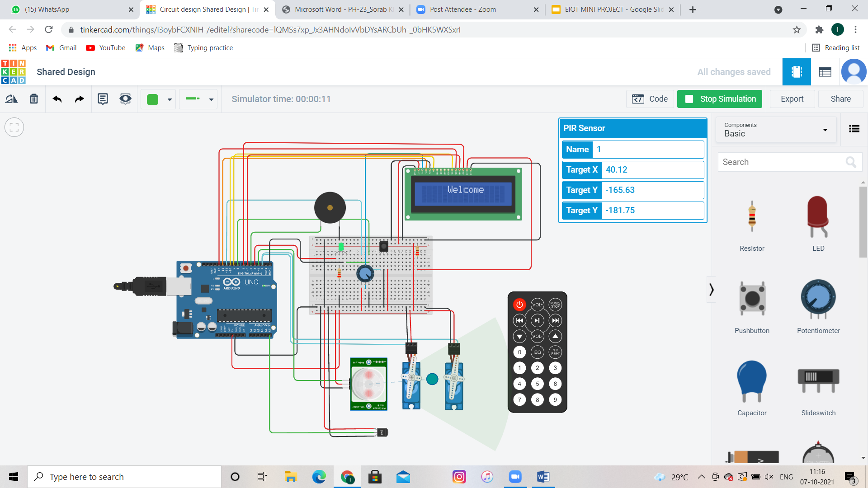
Task: Switch to the EIOT MINI PROJECT tab
Action: [610, 9]
